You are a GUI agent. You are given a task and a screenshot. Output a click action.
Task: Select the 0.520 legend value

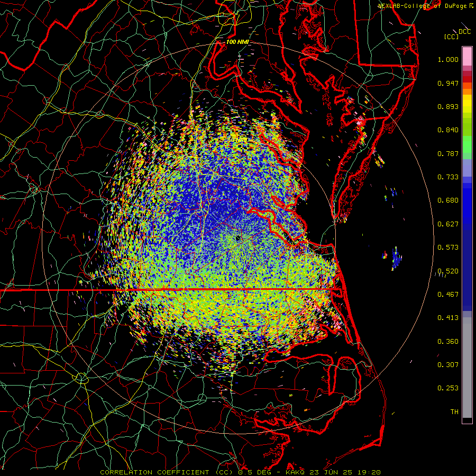click(448, 271)
